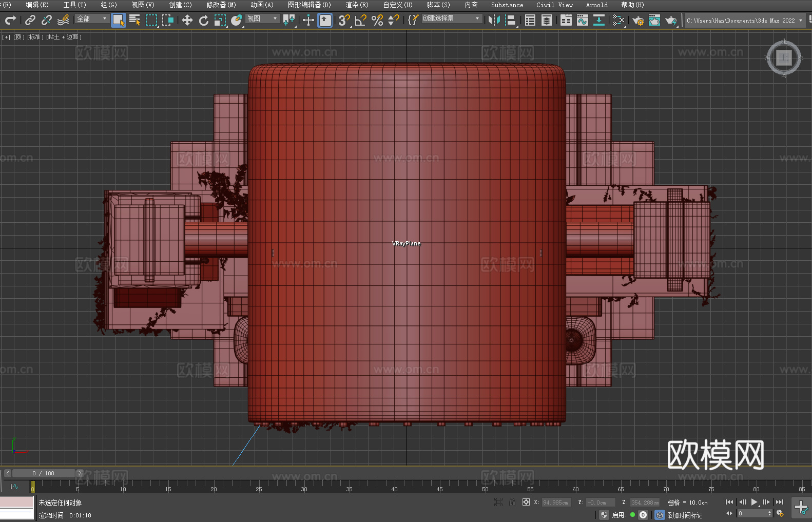Open the 修改器(M) menu

coord(221,5)
